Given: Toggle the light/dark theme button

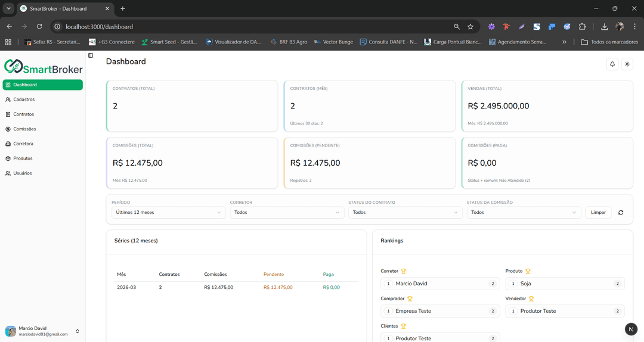Looking at the screenshot, I should tap(627, 64).
